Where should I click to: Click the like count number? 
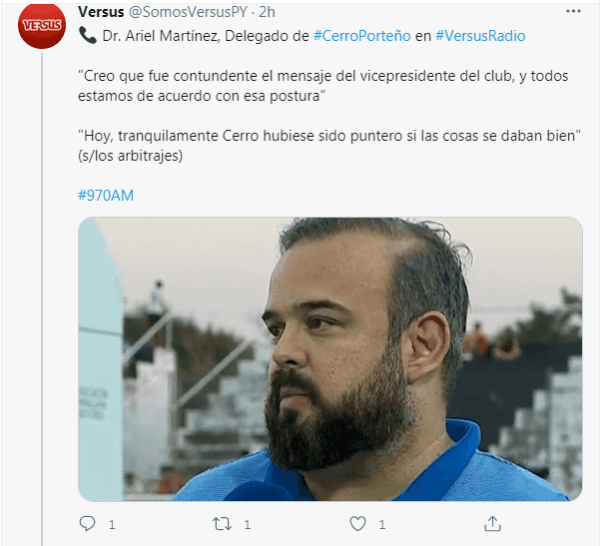(x=382, y=525)
